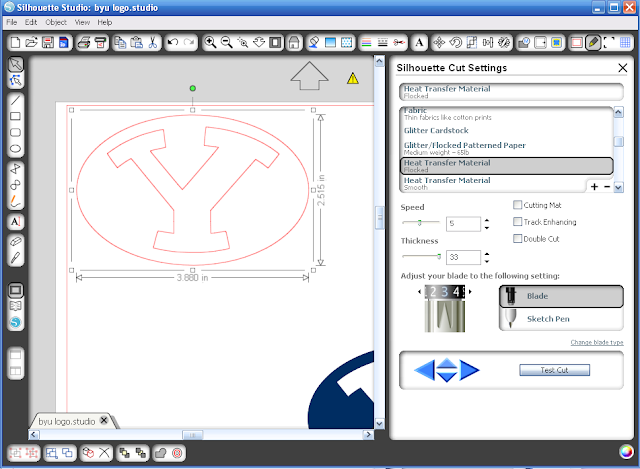
Task: Click the Test Cut button
Action: (x=554, y=370)
